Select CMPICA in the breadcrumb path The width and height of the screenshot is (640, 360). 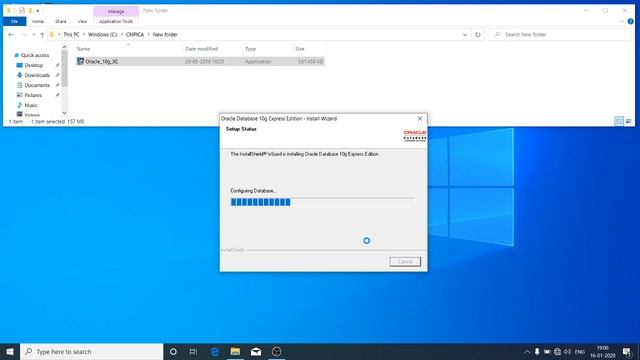tap(135, 35)
